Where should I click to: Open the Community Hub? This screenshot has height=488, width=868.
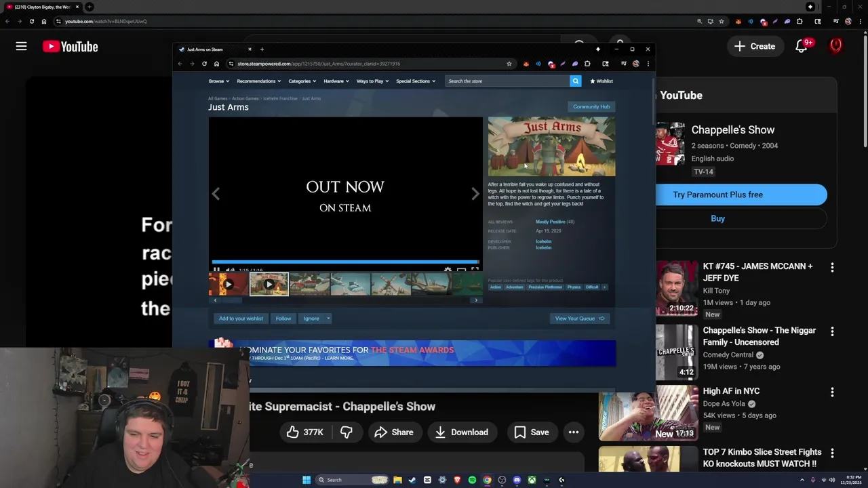point(591,106)
